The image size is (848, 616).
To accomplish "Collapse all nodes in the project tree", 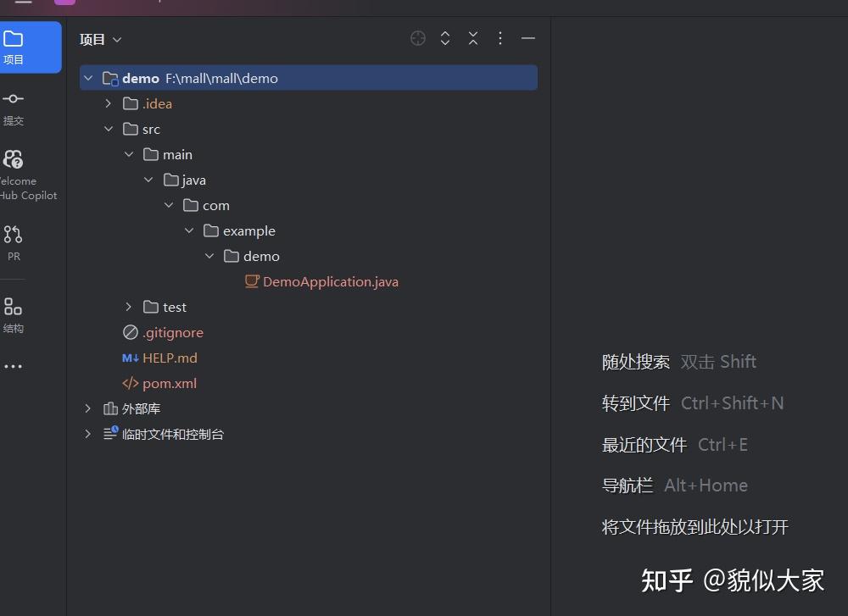I will [x=473, y=38].
